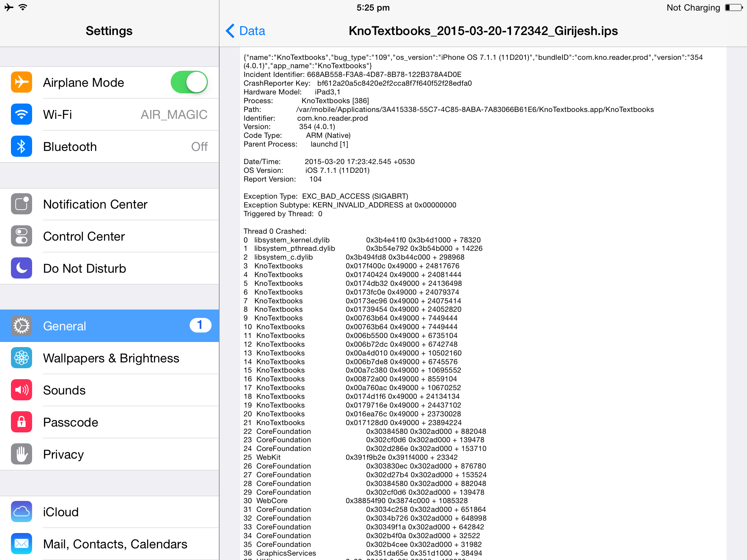Open Wi-Fi settings row

coord(109,114)
